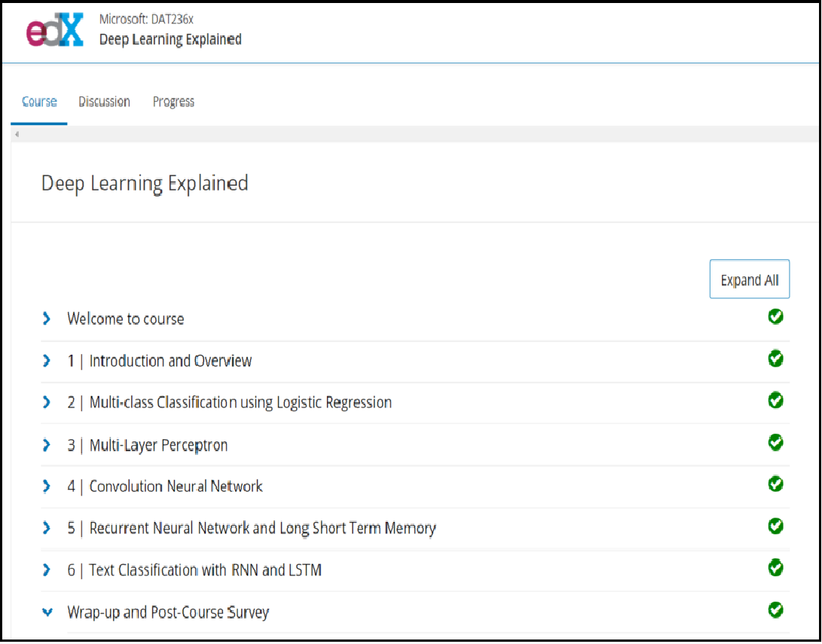Open the Progress tab
The height and width of the screenshot is (644, 822).
[x=173, y=102]
